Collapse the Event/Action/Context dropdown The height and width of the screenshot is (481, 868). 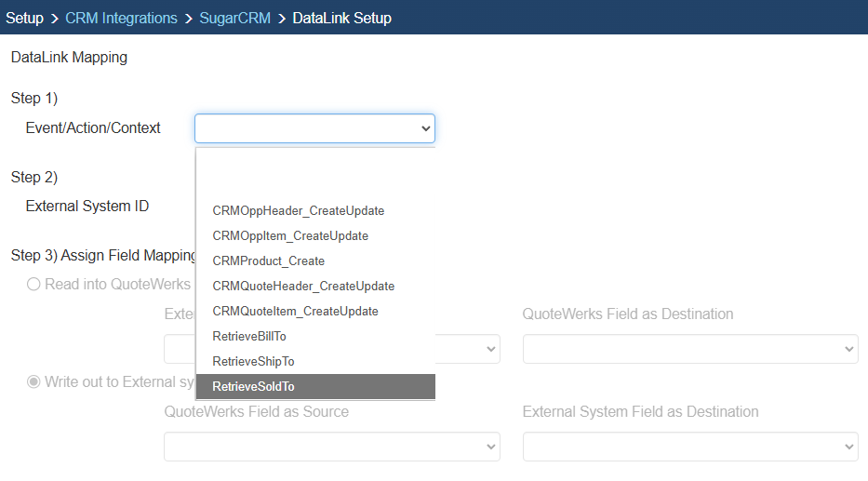coord(314,128)
